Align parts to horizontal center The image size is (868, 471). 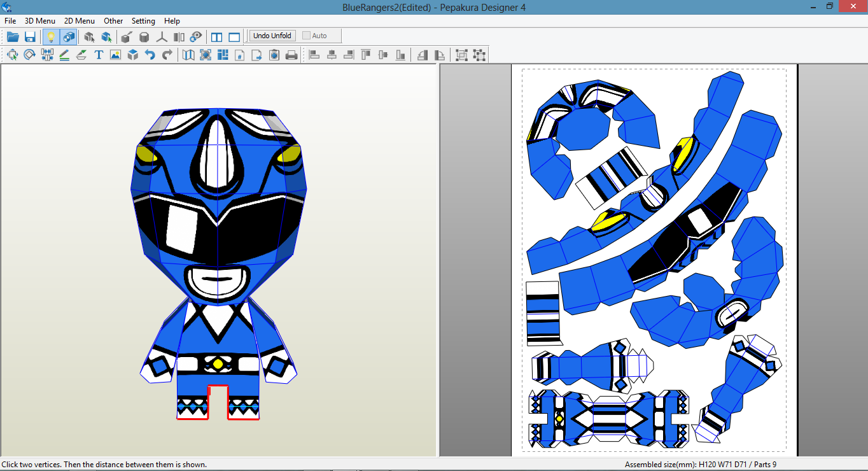[x=332, y=55]
